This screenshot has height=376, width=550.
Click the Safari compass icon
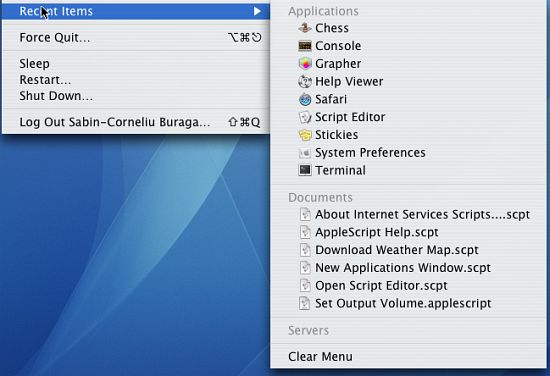tap(305, 99)
